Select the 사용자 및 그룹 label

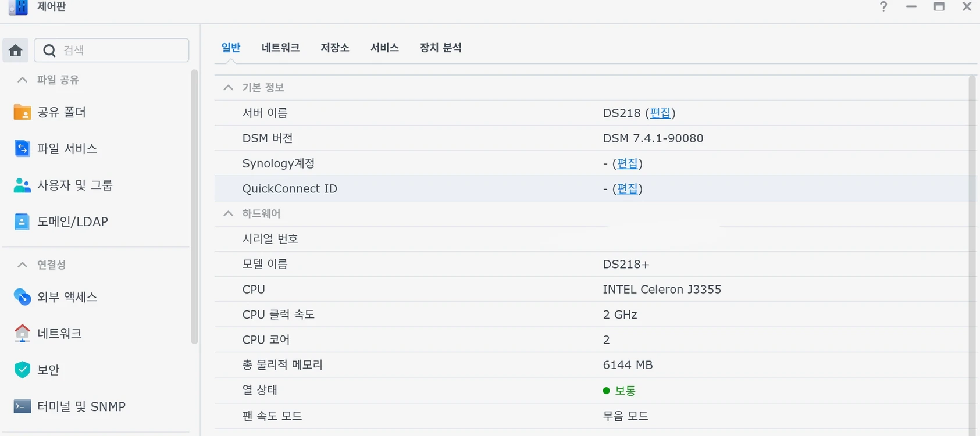75,185
